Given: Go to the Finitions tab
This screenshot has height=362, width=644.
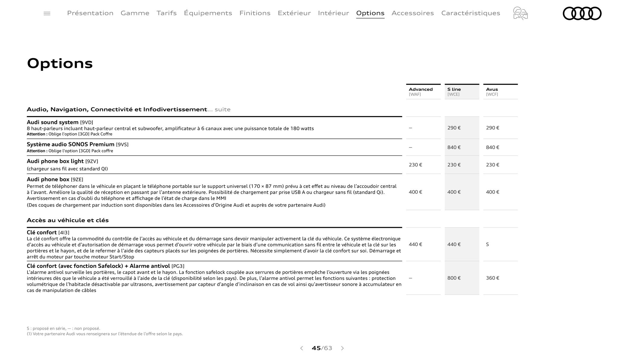Looking at the screenshot, I should (255, 13).
